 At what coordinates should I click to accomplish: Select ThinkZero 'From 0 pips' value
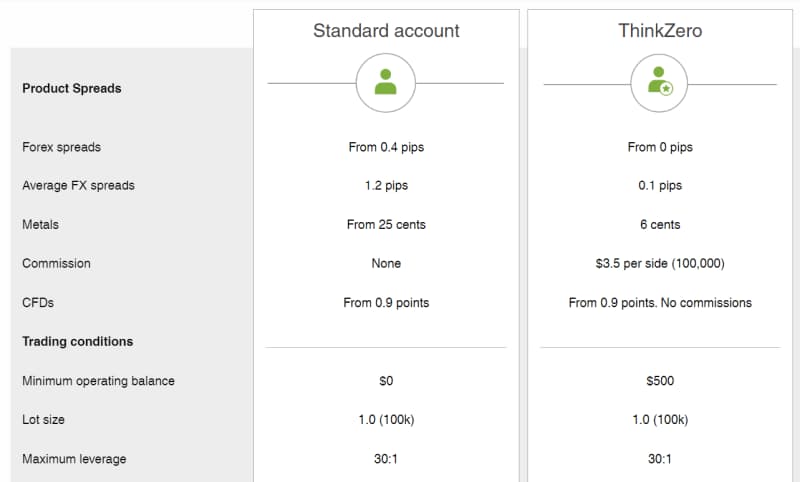point(660,147)
